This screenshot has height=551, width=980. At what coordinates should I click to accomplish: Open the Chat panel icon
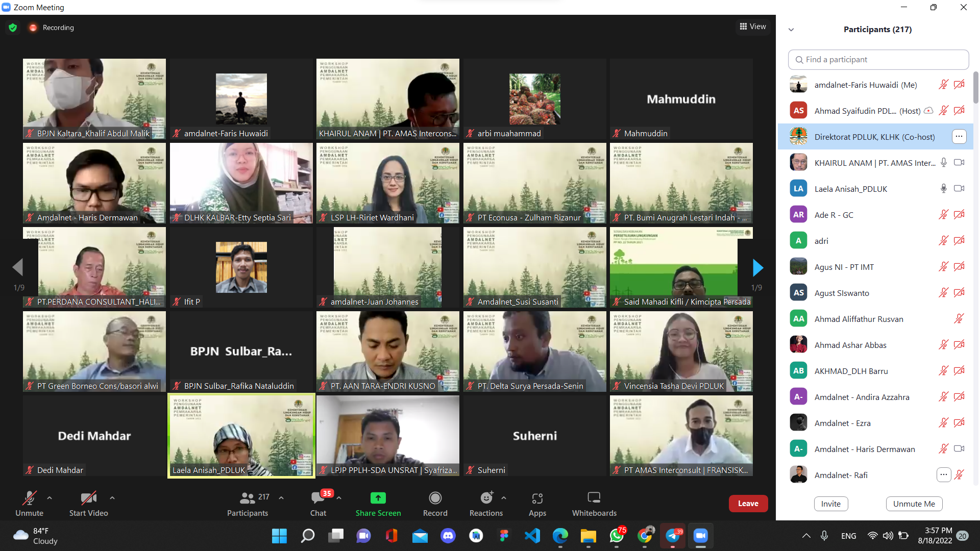pyautogui.click(x=318, y=498)
